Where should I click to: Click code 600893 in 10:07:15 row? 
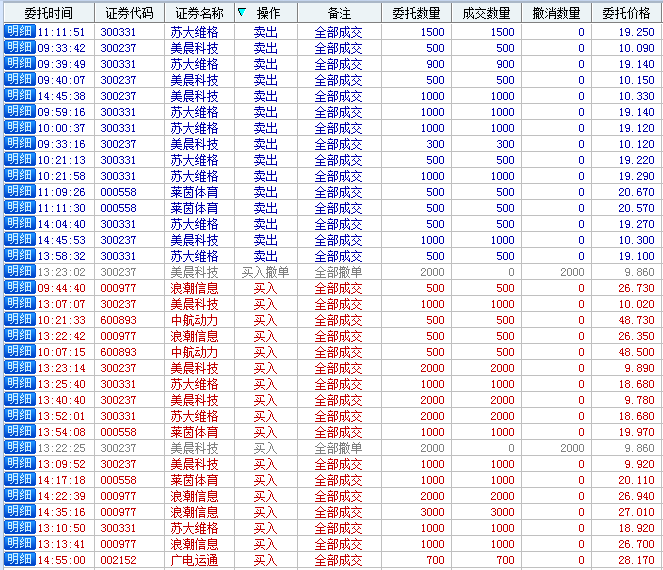pyautogui.click(x=118, y=352)
